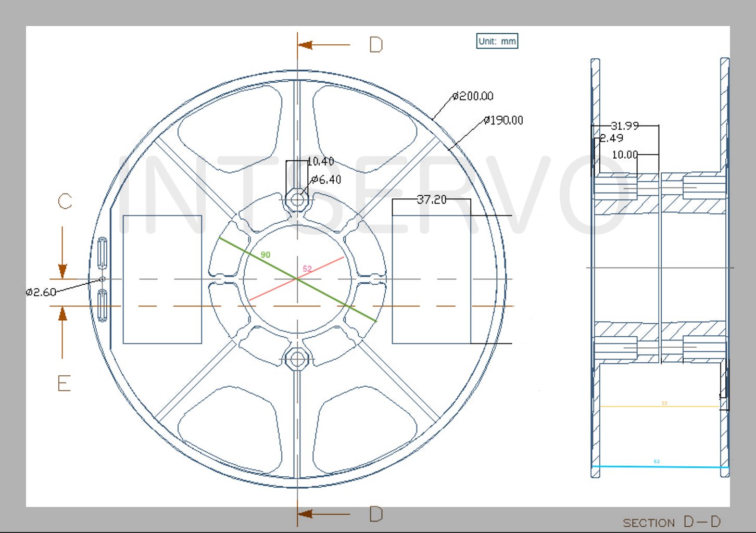Click the ø2.60 dimension label
Viewport: 756px width, 533px height.
pyautogui.click(x=41, y=292)
